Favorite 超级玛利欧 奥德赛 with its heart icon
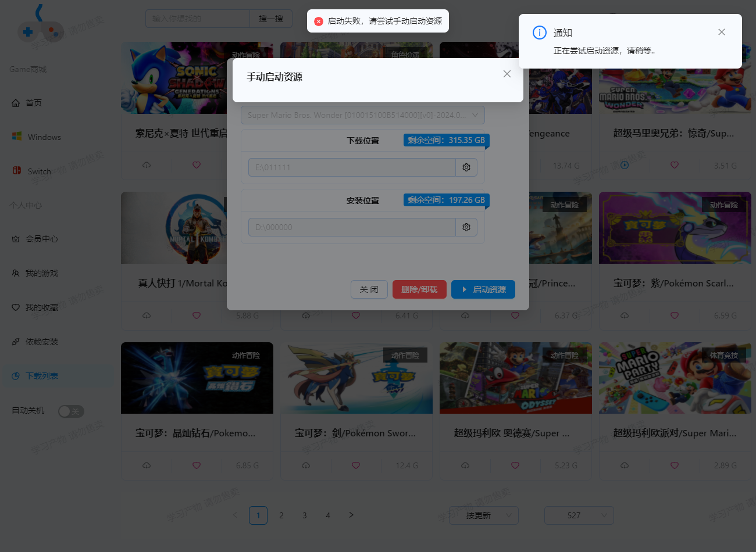This screenshot has width=756, height=552. (x=515, y=465)
